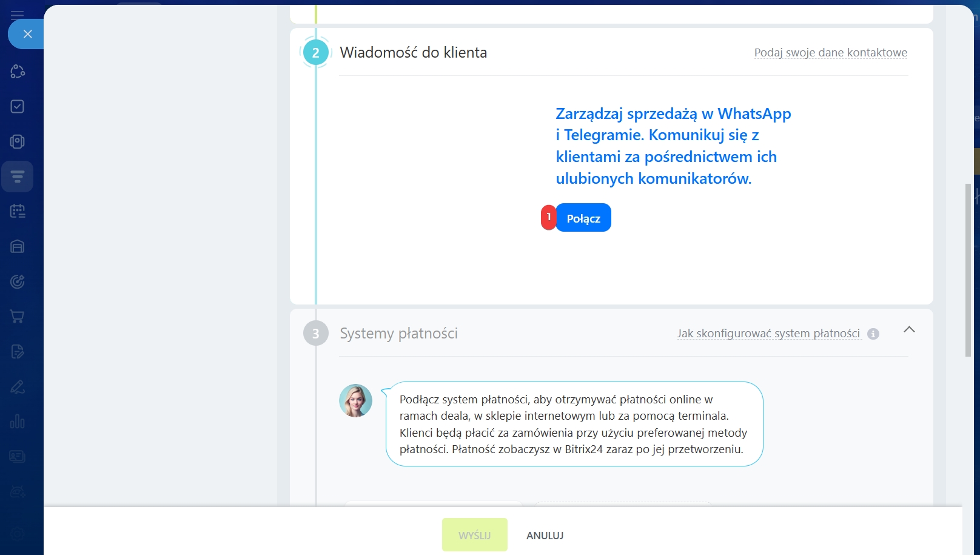Screen dimensions: 980x555
Task: Open Tasks checkmark icon in sidebar
Action: [18, 107]
